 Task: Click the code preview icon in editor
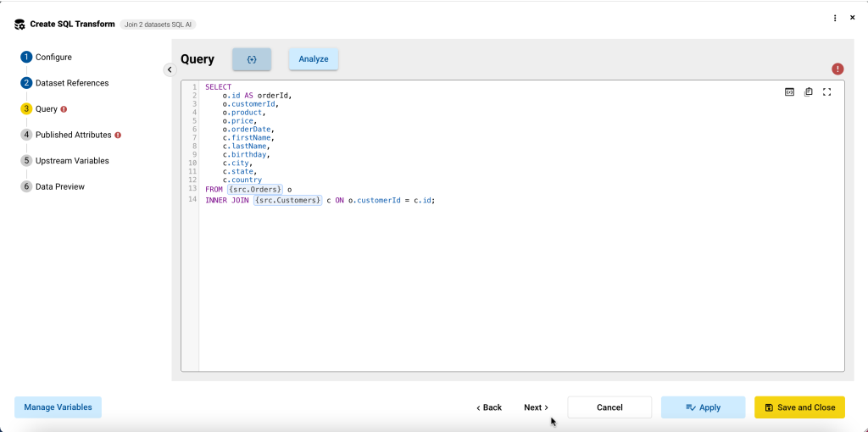(x=789, y=92)
